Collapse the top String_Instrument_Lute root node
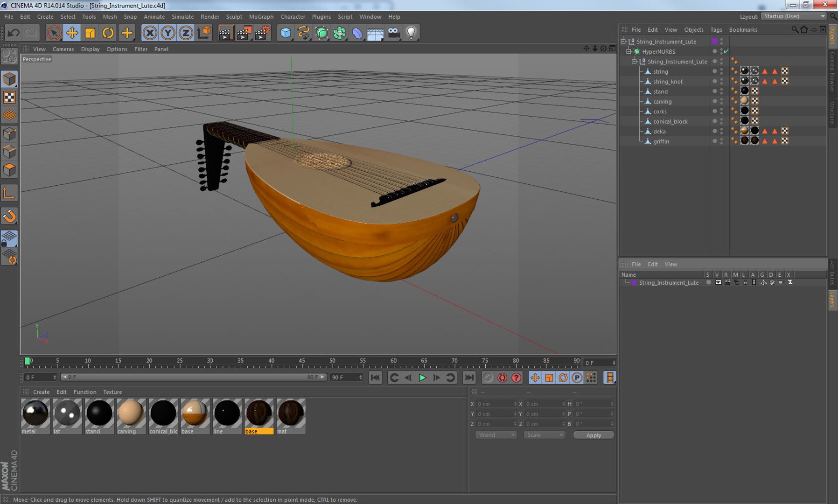838x504 pixels. click(623, 41)
